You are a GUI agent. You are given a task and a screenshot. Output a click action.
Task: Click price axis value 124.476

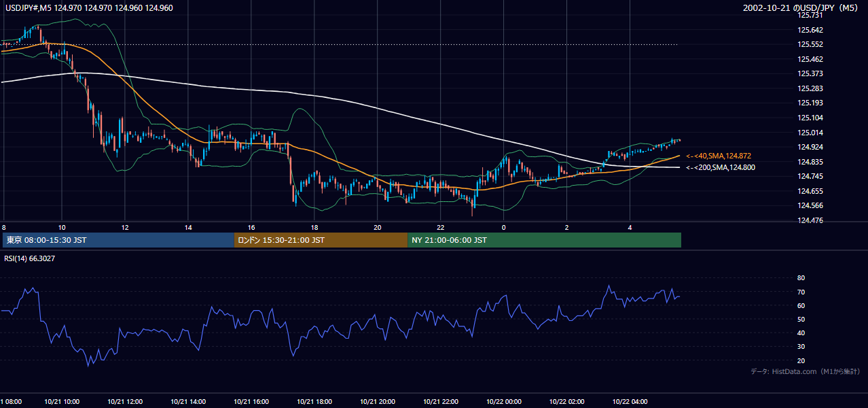pyautogui.click(x=810, y=220)
